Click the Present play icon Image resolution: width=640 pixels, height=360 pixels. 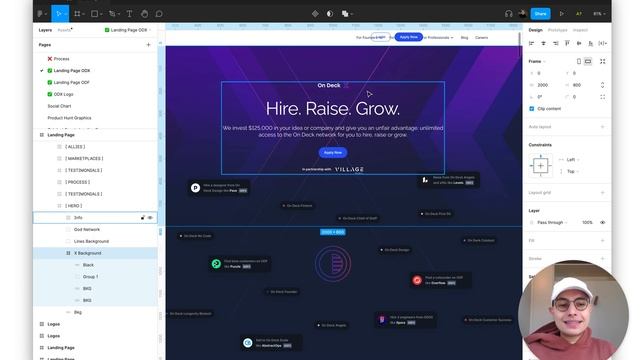pos(562,14)
